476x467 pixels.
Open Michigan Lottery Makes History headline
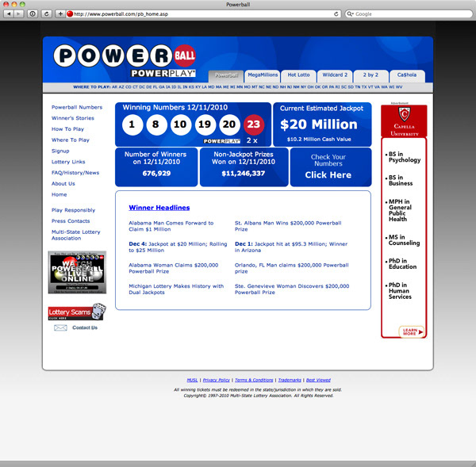pyautogui.click(x=176, y=289)
